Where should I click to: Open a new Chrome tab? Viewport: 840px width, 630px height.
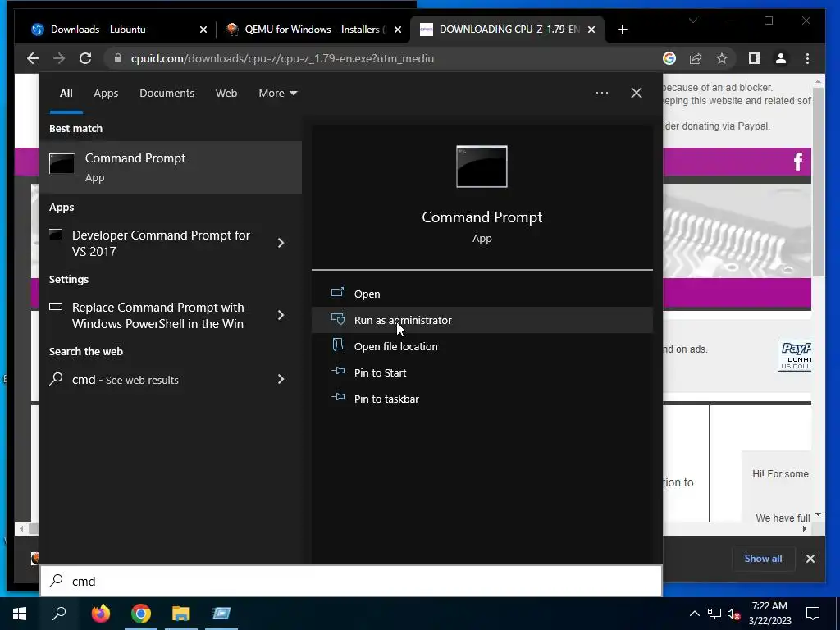pos(622,30)
